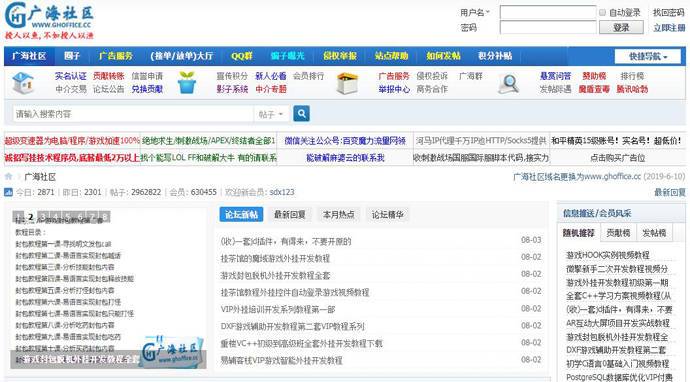Click the 找回密码 link

(668, 12)
